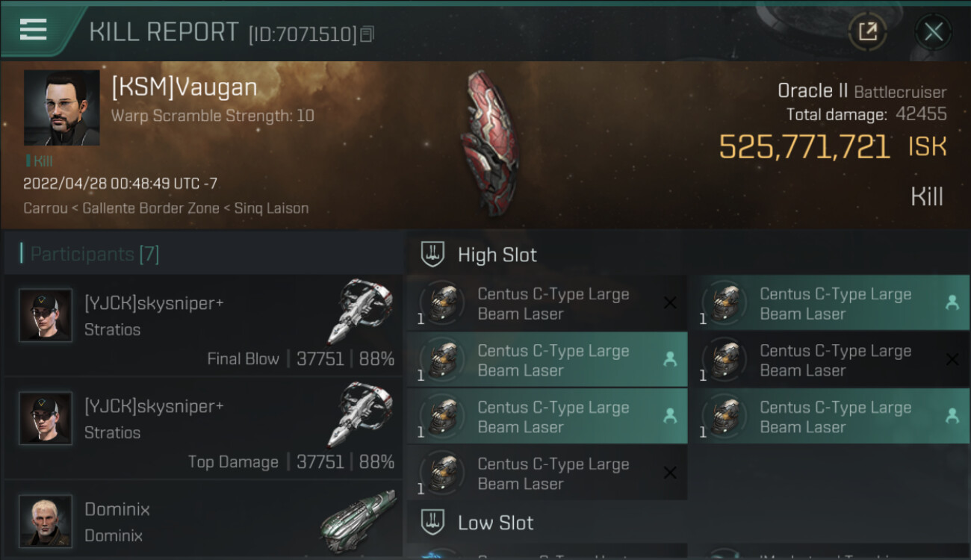Viewport: 971px width, 560px height.
Task: Click the destroyed X mark on the bottom-left laser
Action: tap(670, 473)
